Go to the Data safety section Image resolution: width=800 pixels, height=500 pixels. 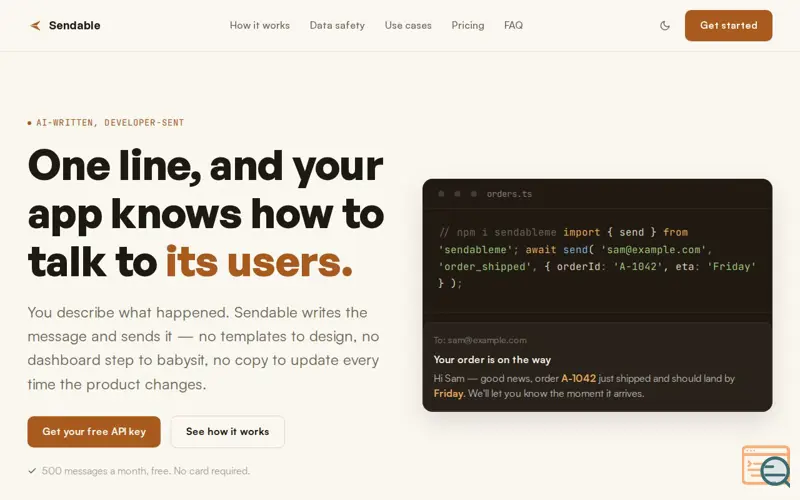click(x=337, y=26)
